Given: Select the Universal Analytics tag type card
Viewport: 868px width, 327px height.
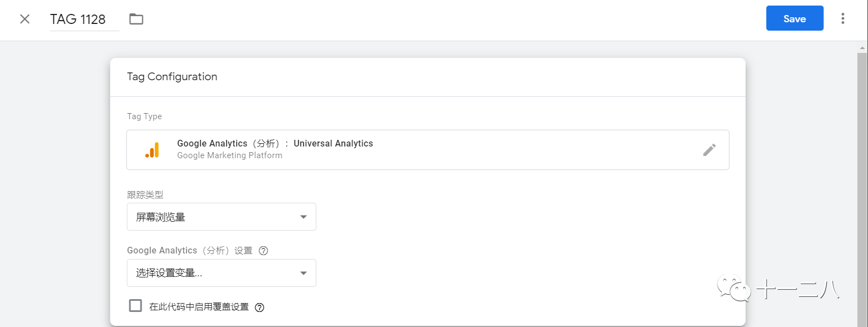Looking at the screenshot, I should pyautogui.click(x=428, y=149).
